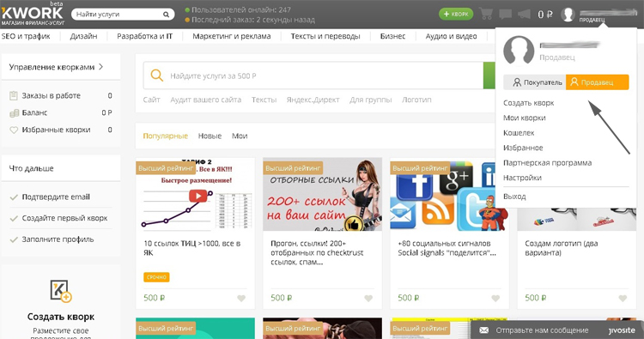Select the 'Новые' tab
The height and width of the screenshot is (339, 644).
210,136
